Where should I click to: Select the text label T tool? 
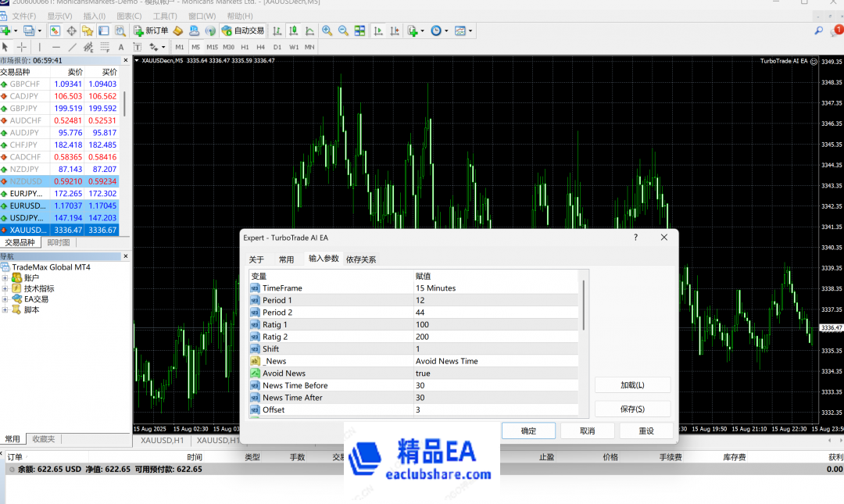138,47
